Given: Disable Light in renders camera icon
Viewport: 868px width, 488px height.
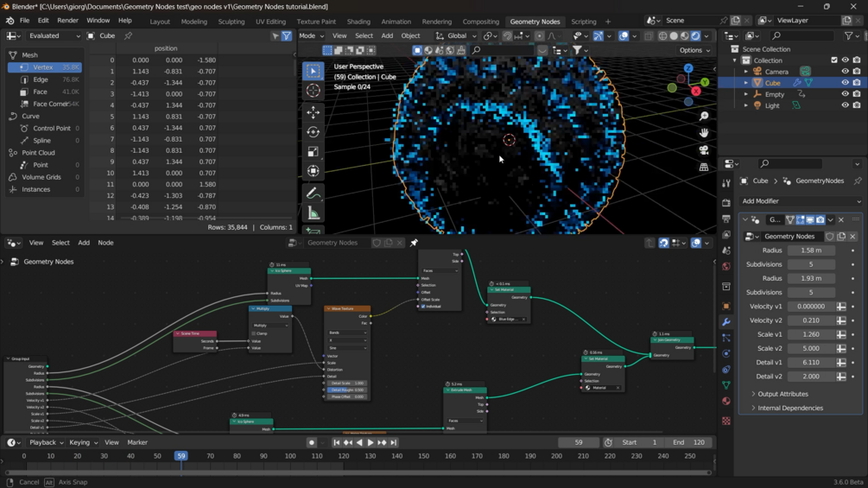Looking at the screenshot, I should click(857, 105).
